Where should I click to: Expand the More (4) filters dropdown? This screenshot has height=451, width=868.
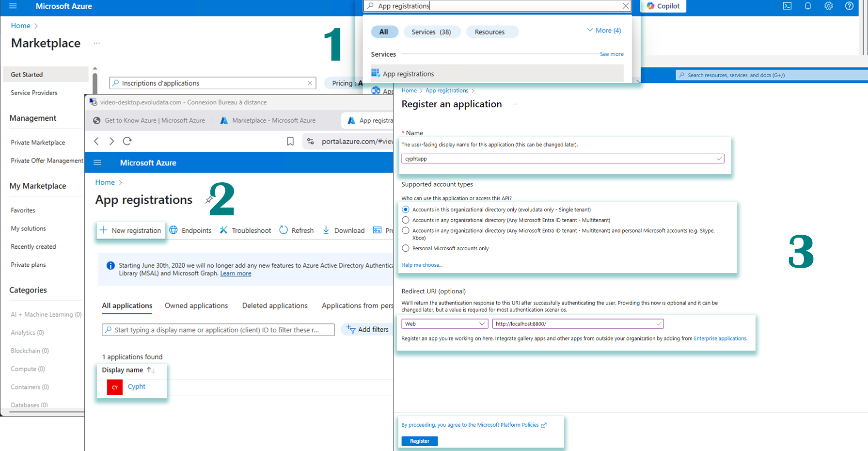point(604,30)
